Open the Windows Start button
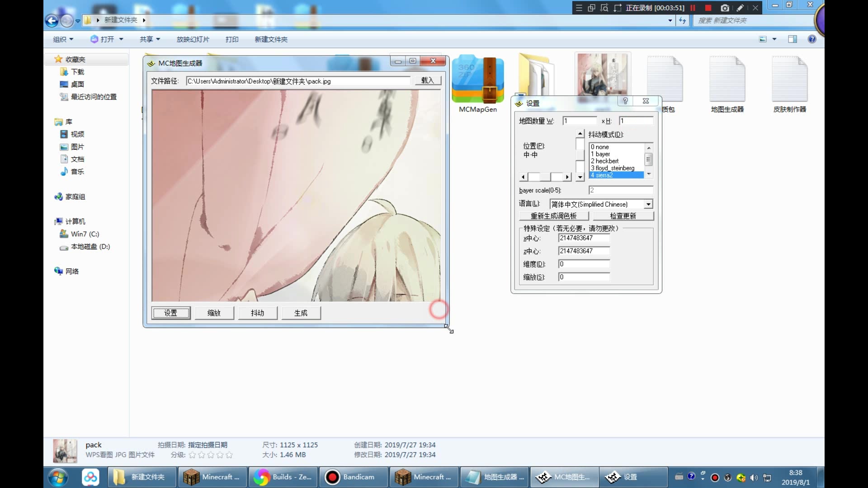Screen dimensions: 868x488 (x=58, y=477)
